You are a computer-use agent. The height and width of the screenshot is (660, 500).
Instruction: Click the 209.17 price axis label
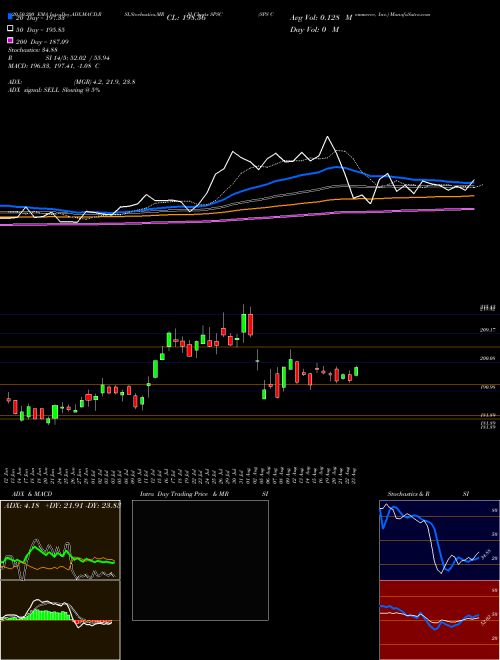tap(487, 330)
